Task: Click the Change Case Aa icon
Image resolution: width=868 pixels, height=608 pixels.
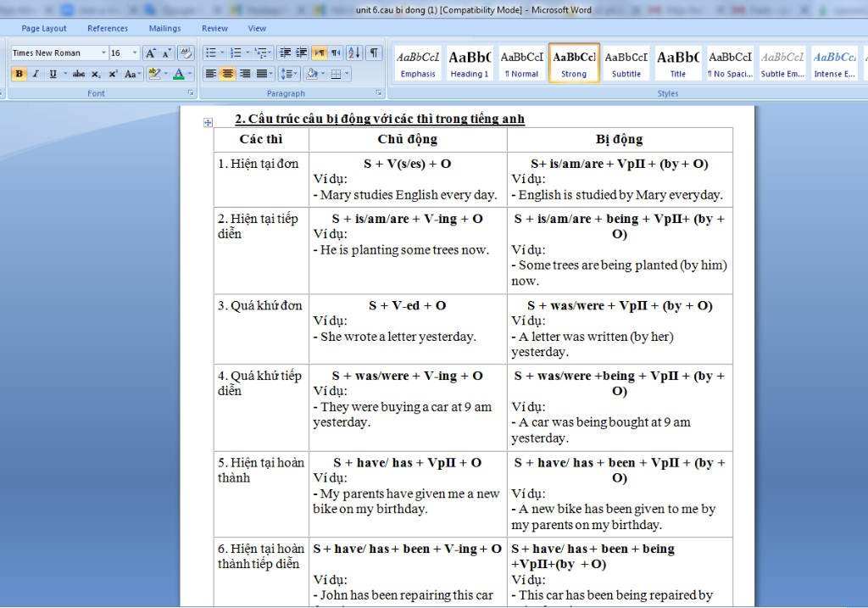Action: pos(131,74)
